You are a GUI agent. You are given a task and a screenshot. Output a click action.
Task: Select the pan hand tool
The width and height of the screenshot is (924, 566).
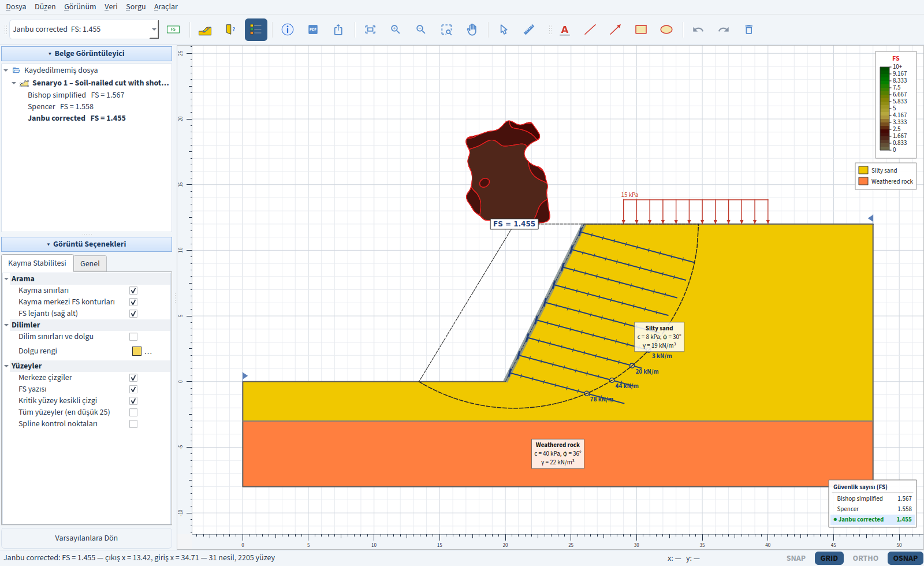point(472,29)
